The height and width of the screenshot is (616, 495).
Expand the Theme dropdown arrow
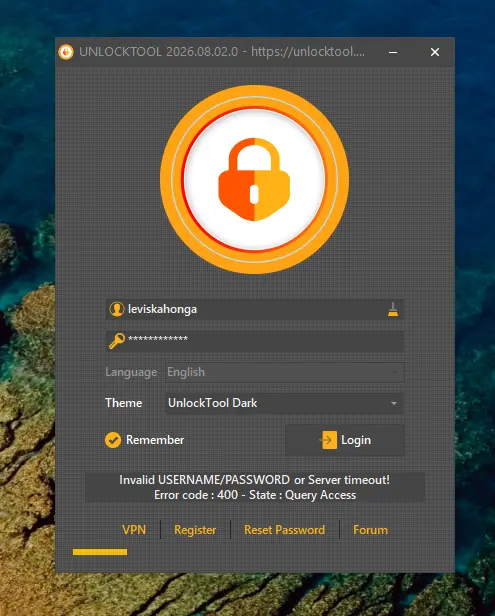click(x=394, y=403)
